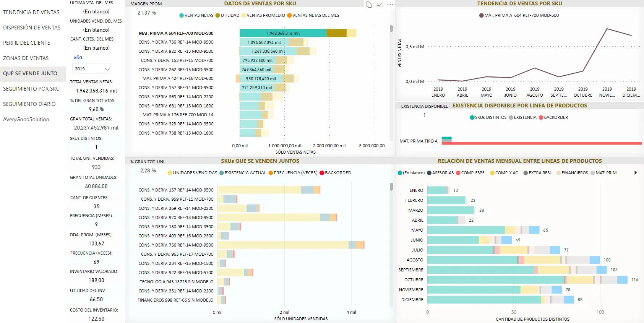Click VENTAS PROMEDIO legend marker

click(x=243, y=15)
